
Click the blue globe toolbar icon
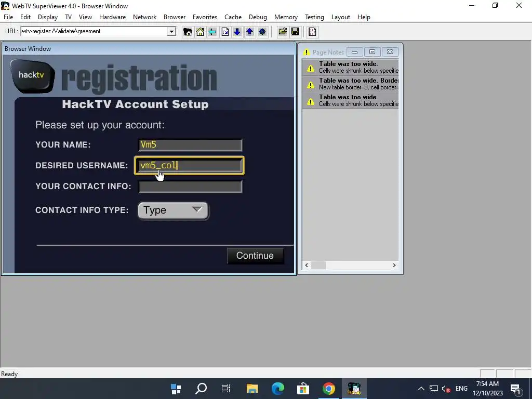262,32
